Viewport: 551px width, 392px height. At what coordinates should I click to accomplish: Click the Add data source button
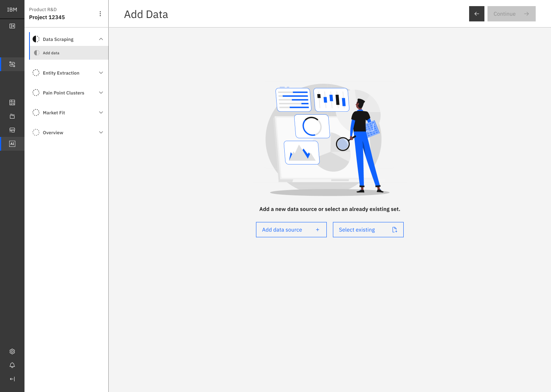click(291, 229)
